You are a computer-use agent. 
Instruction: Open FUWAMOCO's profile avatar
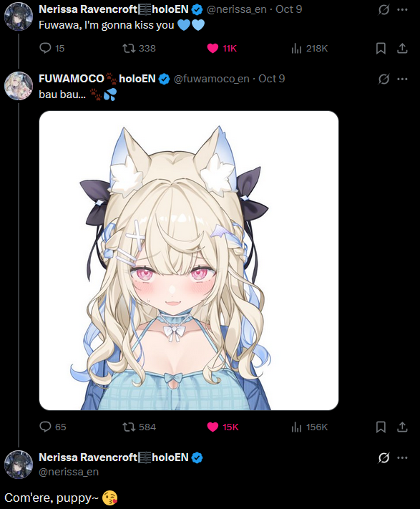(19, 86)
